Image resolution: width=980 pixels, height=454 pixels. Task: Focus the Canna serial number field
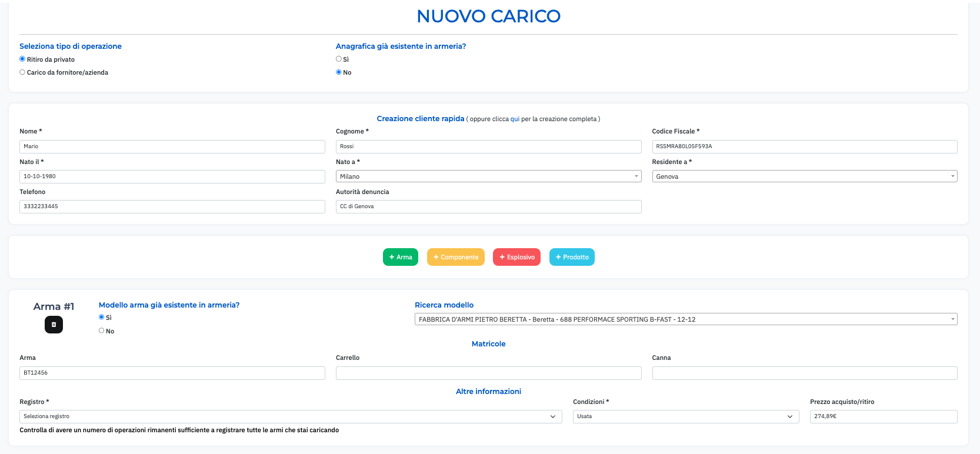point(804,373)
